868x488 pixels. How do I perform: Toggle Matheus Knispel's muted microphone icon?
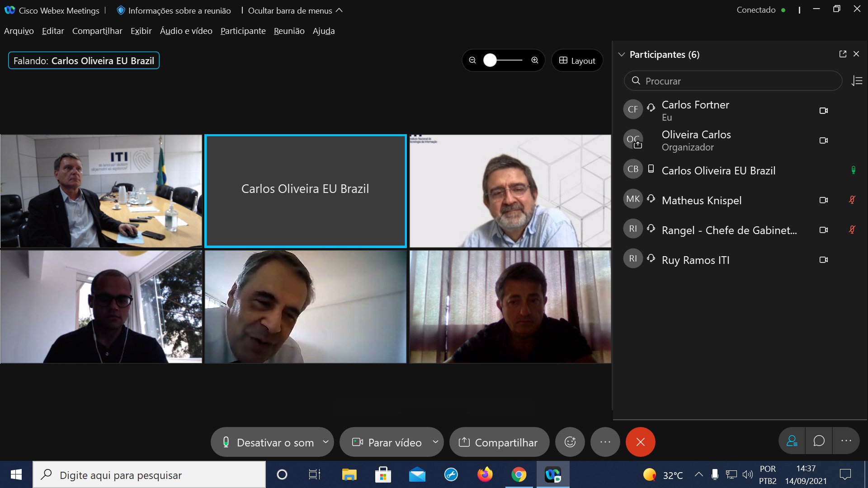pyautogui.click(x=852, y=200)
